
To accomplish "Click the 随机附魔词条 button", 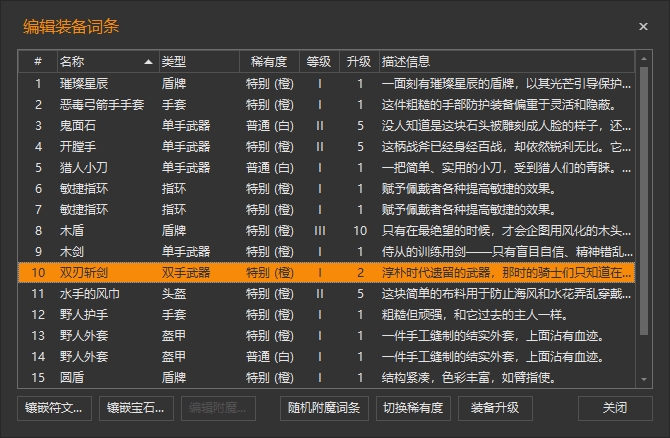I will pyautogui.click(x=324, y=409).
